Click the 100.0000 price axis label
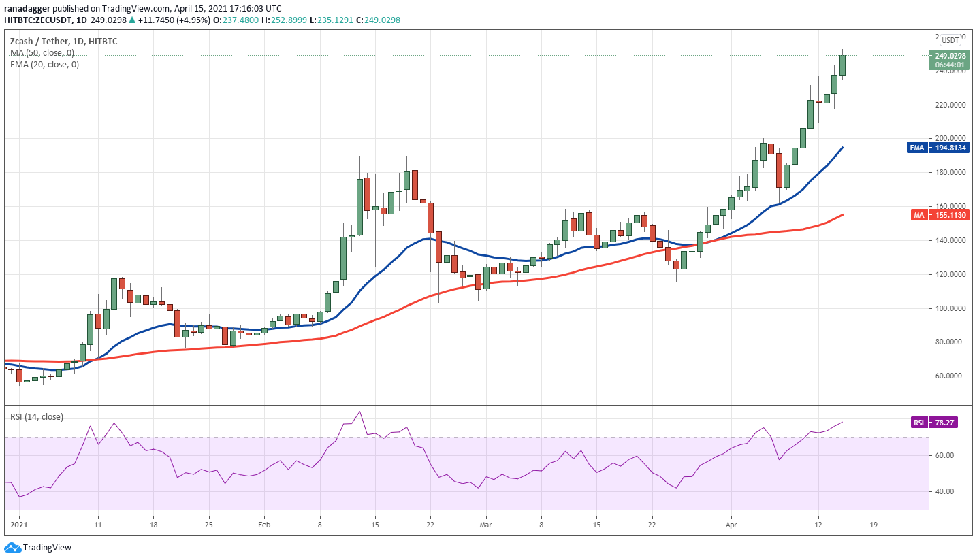This screenshot has width=977, height=560. [948, 308]
